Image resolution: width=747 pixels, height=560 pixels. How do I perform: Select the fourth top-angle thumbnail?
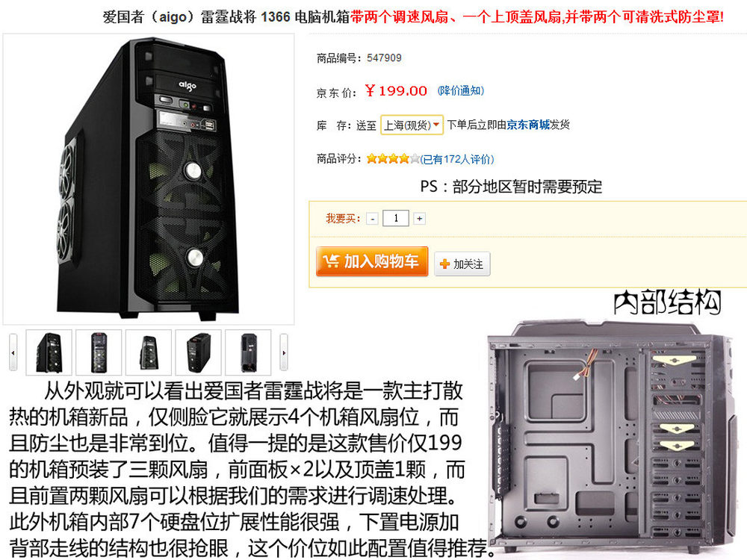pos(198,352)
